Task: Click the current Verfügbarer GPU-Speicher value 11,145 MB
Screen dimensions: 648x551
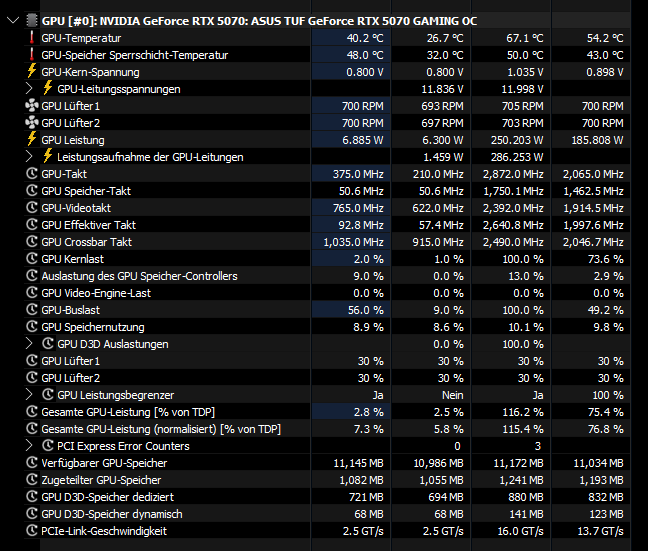Action: [x=358, y=463]
